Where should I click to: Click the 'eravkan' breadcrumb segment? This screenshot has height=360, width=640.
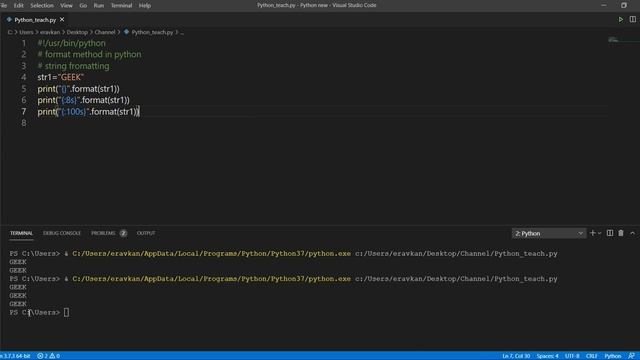tap(50, 32)
